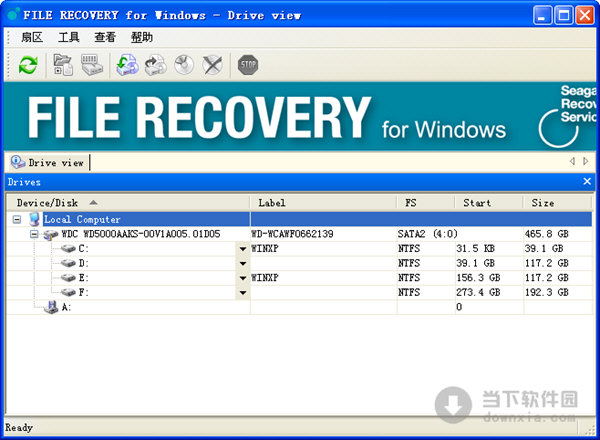
Task: Click the WDC hard disk icon
Action: tap(51, 234)
